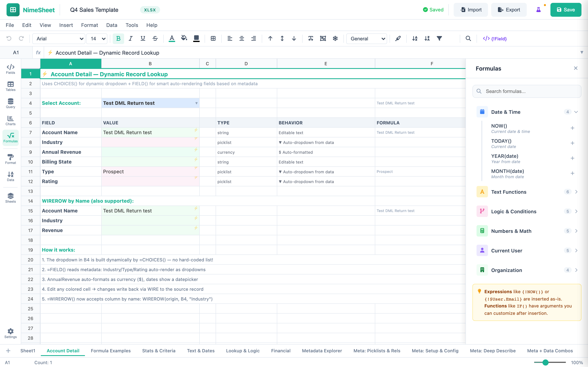Image resolution: width=588 pixels, height=367 pixels.
Task: Toggle italic formatting in the toolbar
Action: 130,38
